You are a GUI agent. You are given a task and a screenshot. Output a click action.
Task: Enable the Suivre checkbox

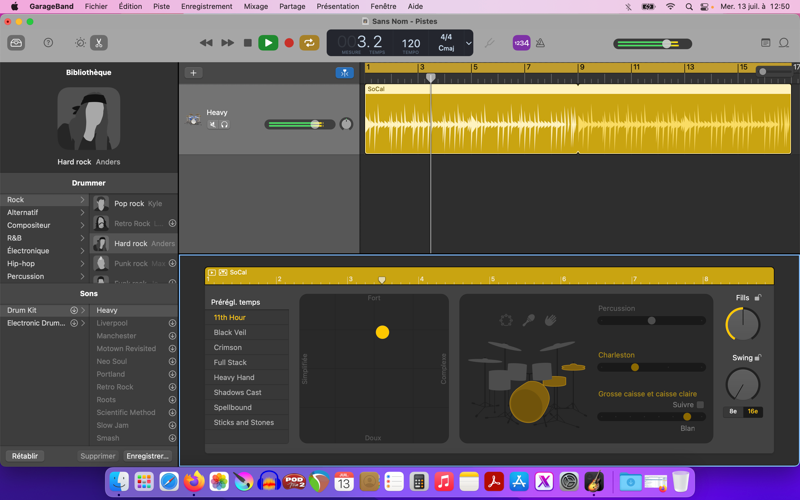(700, 405)
